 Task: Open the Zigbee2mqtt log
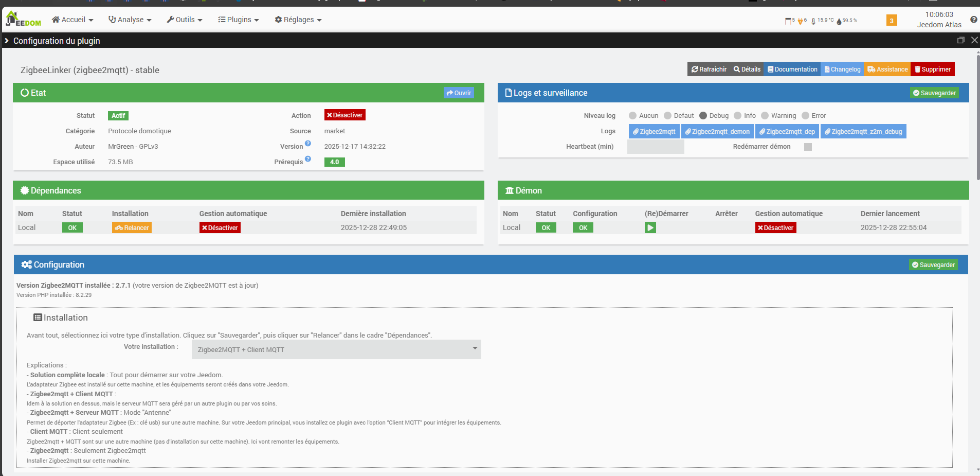click(654, 132)
